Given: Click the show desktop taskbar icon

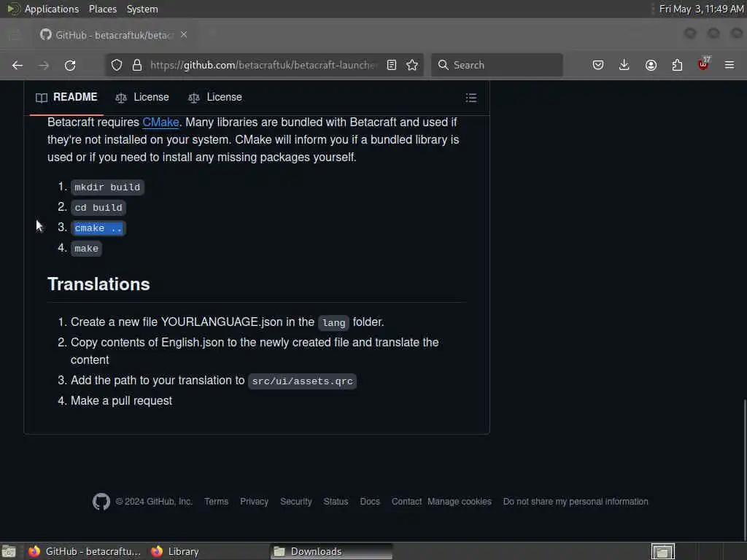Looking at the screenshot, I should [x=9, y=551].
